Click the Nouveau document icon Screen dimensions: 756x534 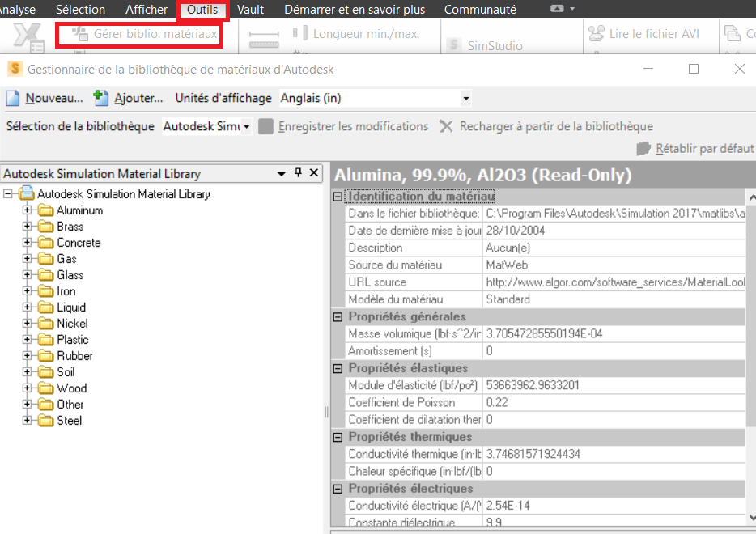click(13, 98)
